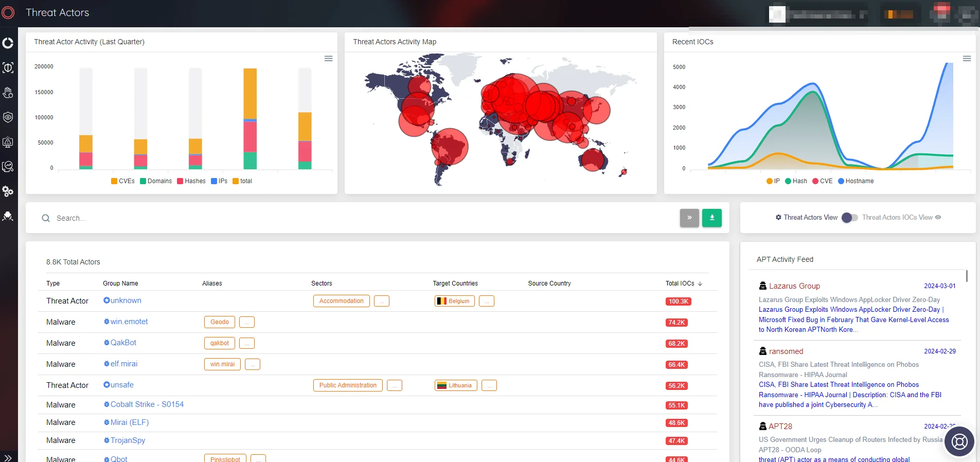Click the eye icon next to Threat Actors IOCs View
Screen dimensions: 980x462
pyautogui.click(x=938, y=217)
